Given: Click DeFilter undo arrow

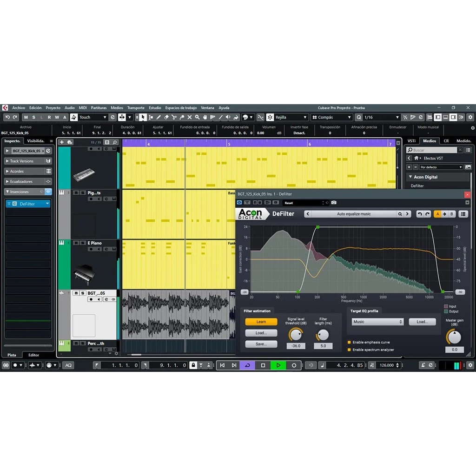Looking at the screenshot, I should click(420, 214).
